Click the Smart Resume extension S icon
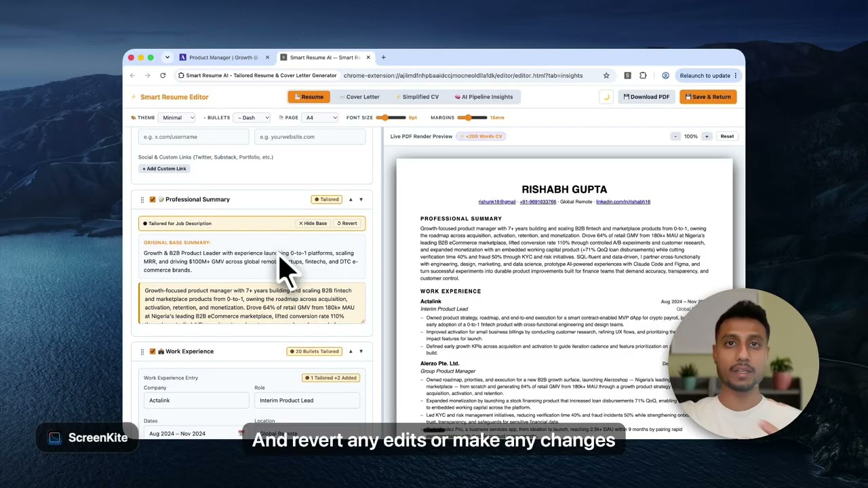 click(x=627, y=75)
